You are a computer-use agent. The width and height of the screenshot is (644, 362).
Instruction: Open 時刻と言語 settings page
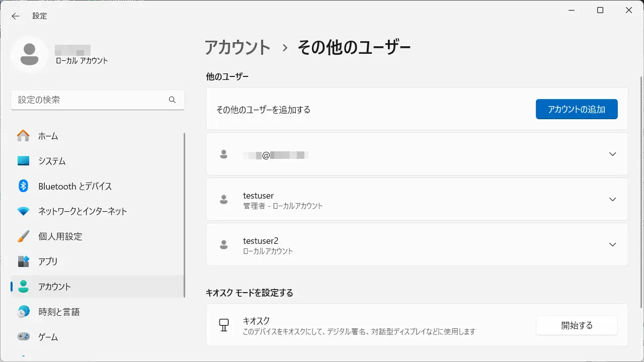point(98,312)
